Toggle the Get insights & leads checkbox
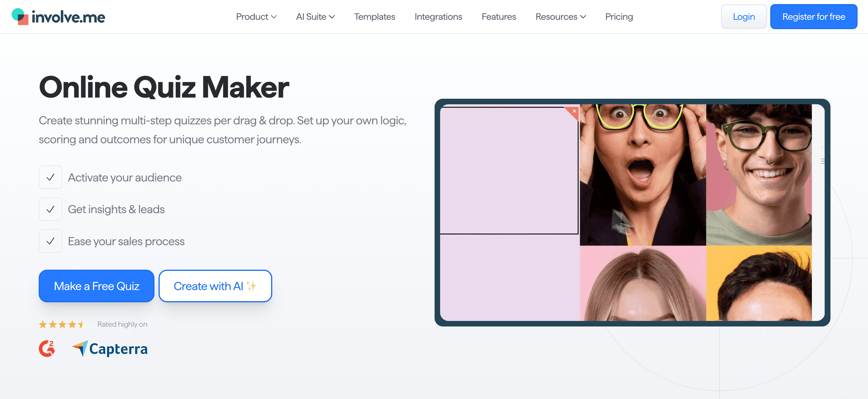Image resolution: width=868 pixels, height=399 pixels. (x=50, y=209)
